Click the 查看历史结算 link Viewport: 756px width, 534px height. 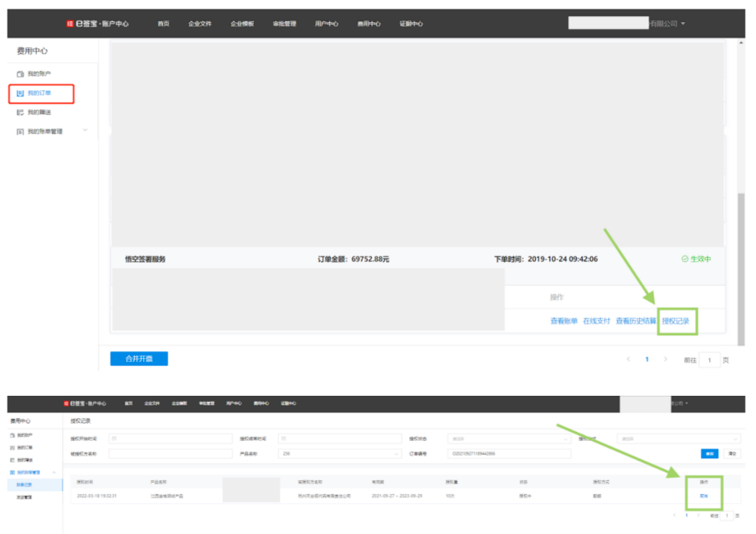(x=636, y=321)
